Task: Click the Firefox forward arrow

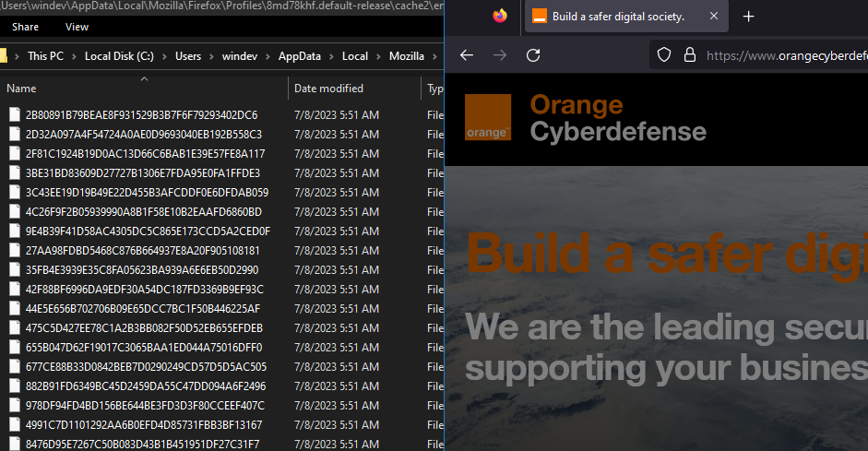Action: tap(500, 55)
